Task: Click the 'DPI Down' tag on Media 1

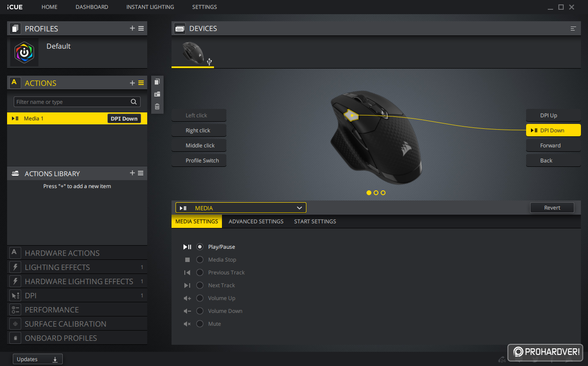Action: (124, 119)
